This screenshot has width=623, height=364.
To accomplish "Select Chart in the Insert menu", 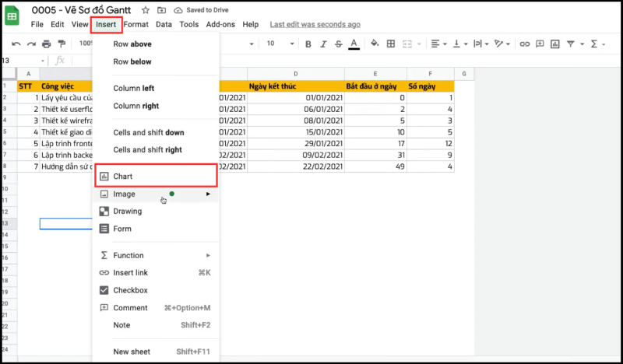I will [x=156, y=177].
